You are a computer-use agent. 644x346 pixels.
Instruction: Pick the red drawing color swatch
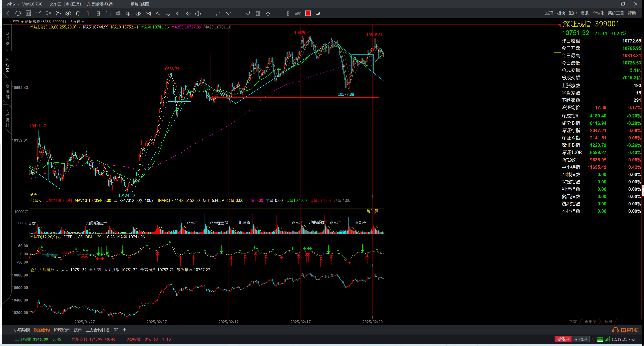coord(308,13)
